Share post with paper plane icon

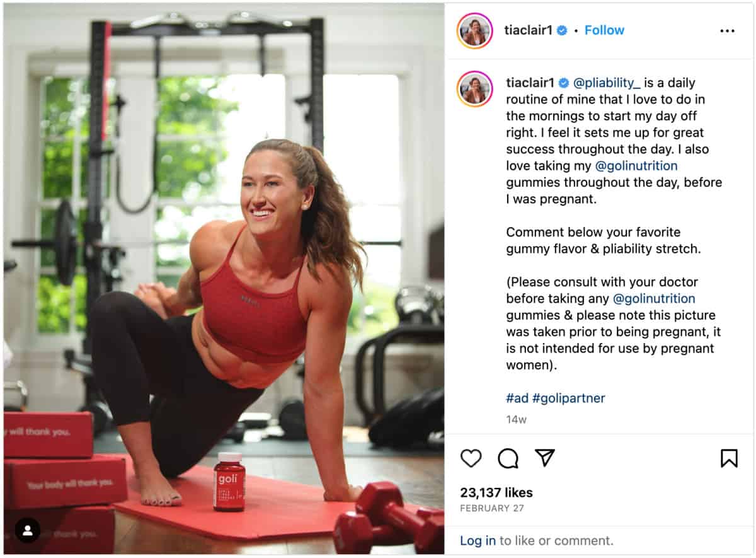tap(545, 458)
